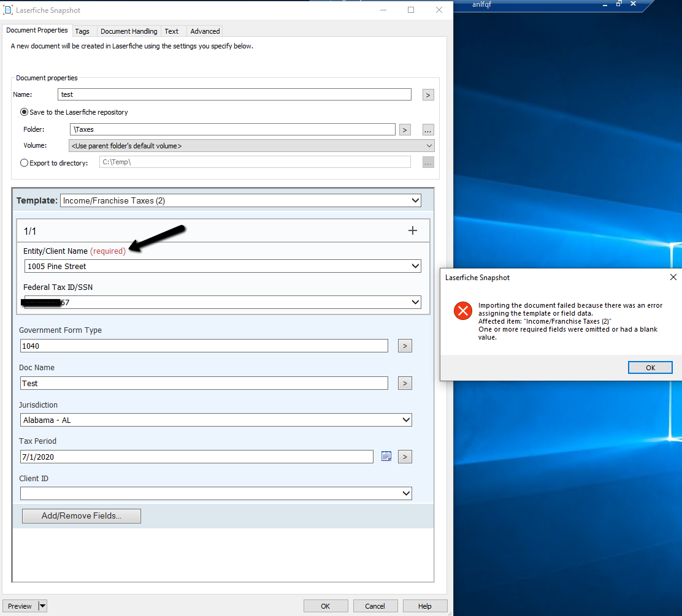Click token arrow beside Doc Name field
The image size is (682, 616).
tap(405, 384)
